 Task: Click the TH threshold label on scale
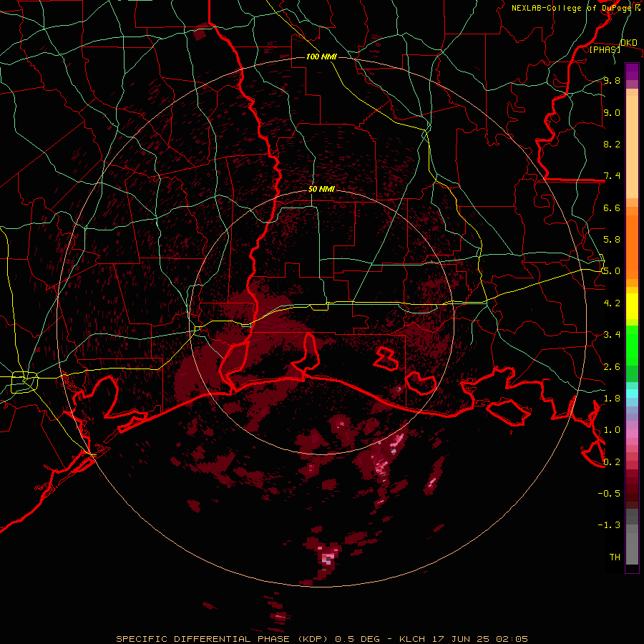coord(615,557)
